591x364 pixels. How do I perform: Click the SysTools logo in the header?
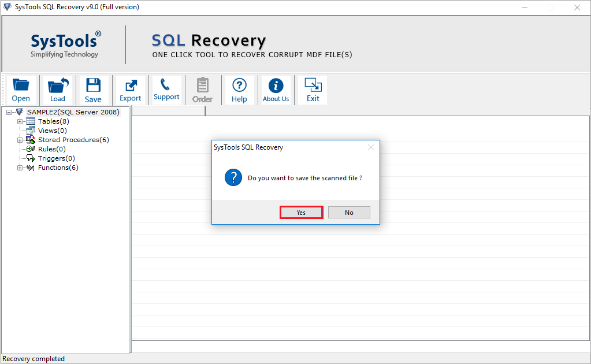[x=66, y=44]
